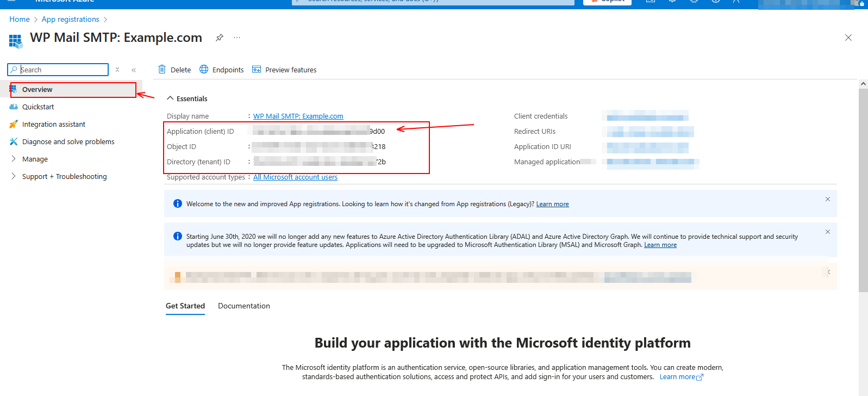The height and width of the screenshot is (396, 868).
Task: Open the Application ID URI value link
Action: point(647,147)
